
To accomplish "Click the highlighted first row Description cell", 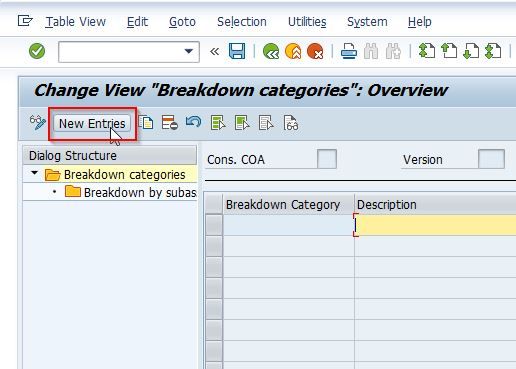I will click(x=435, y=225).
